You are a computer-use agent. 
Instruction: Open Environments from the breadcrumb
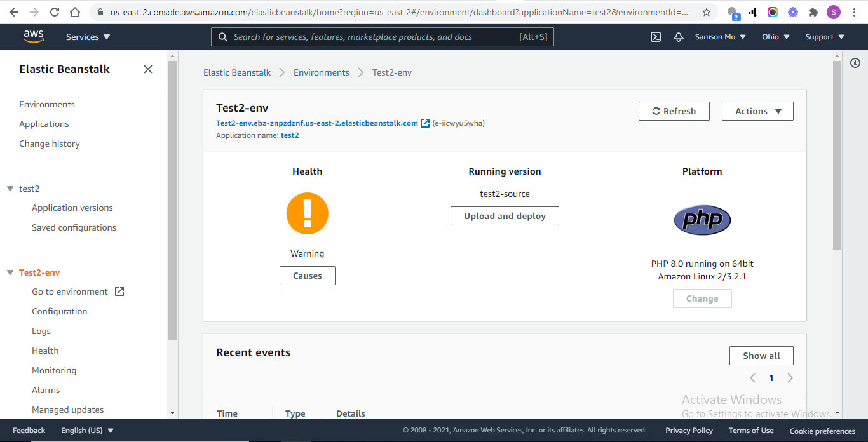(321, 72)
